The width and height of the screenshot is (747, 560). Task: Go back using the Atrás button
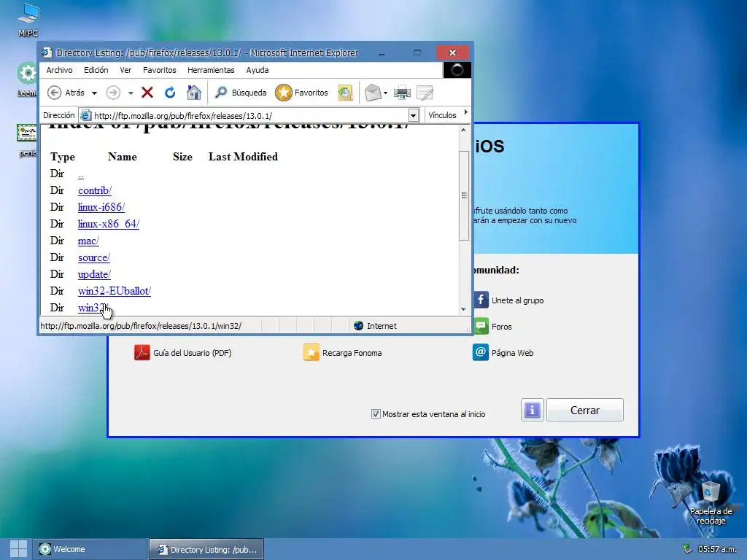pyautogui.click(x=66, y=93)
